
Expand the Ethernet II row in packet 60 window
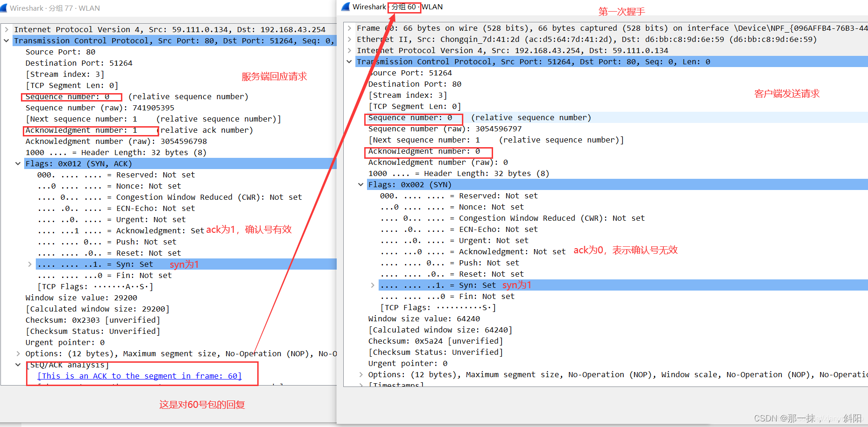[x=349, y=39]
